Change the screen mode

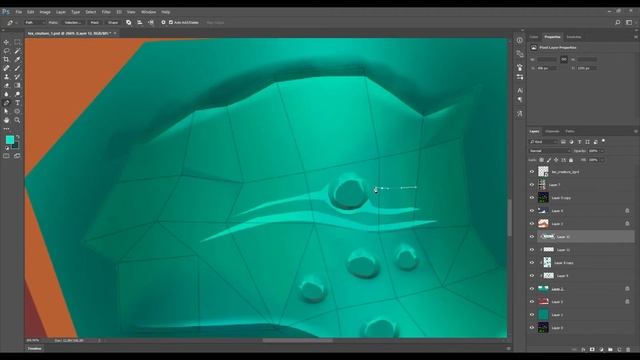click(x=17, y=156)
